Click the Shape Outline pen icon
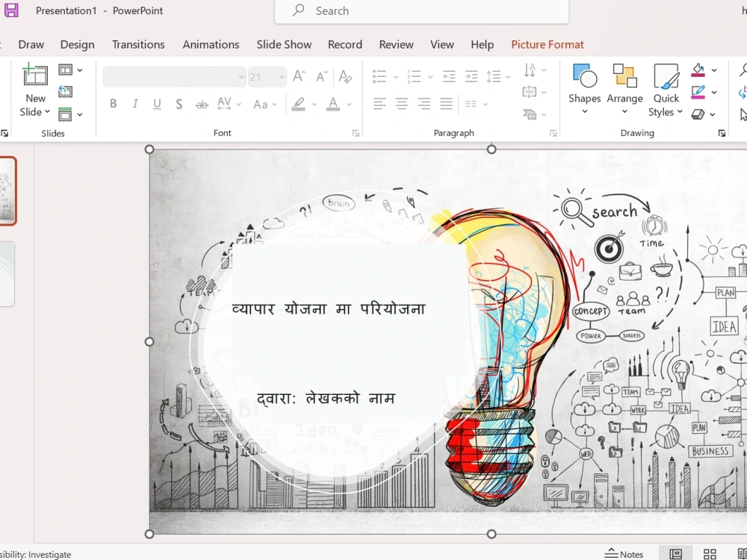Viewport: 747px width, 560px height. (x=698, y=92)
